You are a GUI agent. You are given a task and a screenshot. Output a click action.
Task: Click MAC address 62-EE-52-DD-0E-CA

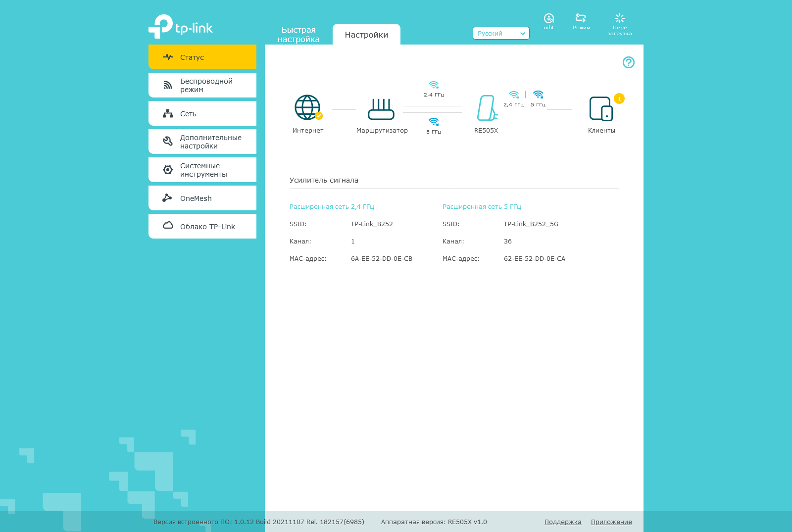535,259
